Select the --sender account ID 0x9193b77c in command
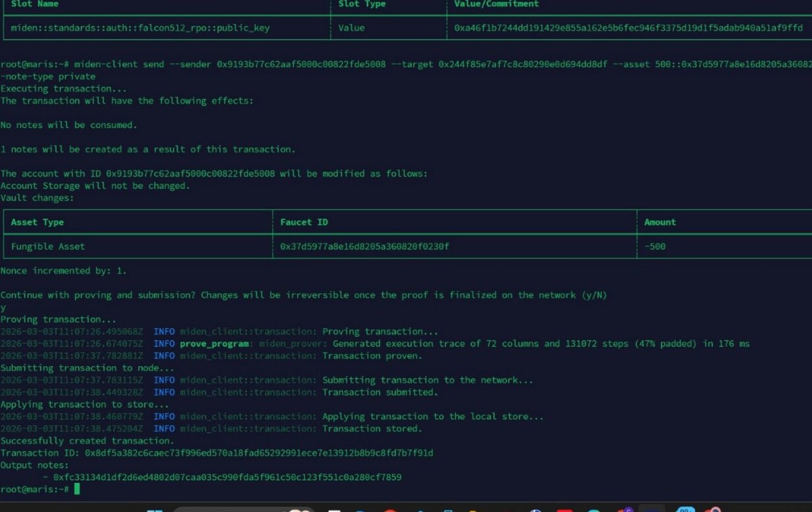 [x=301, y=64]
